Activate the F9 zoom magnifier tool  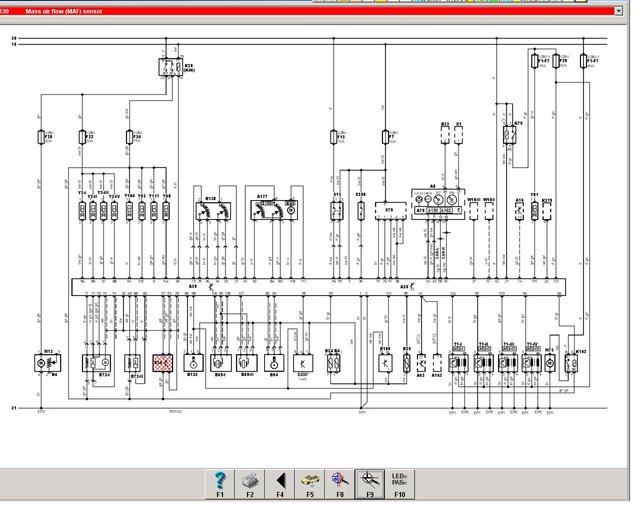[370, 484]
